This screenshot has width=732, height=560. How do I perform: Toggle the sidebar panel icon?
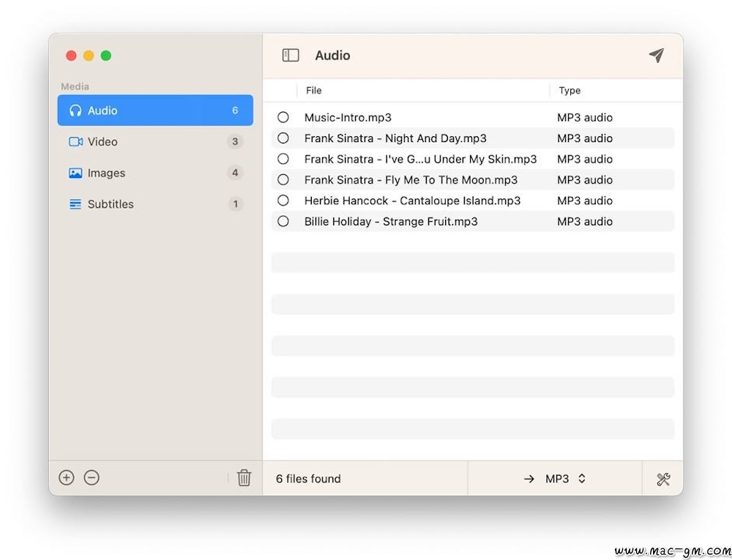pos(291,55)
